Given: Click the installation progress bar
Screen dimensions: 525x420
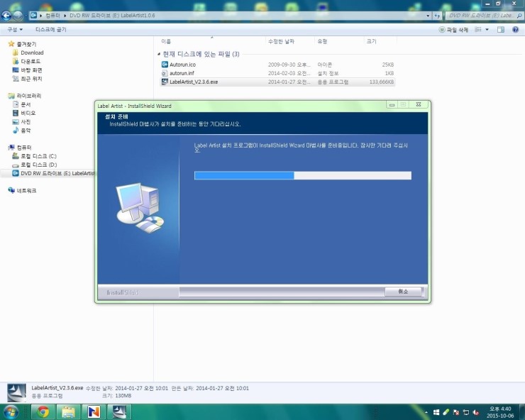Looking at the screenshot, I should click(x=302, y=175).
